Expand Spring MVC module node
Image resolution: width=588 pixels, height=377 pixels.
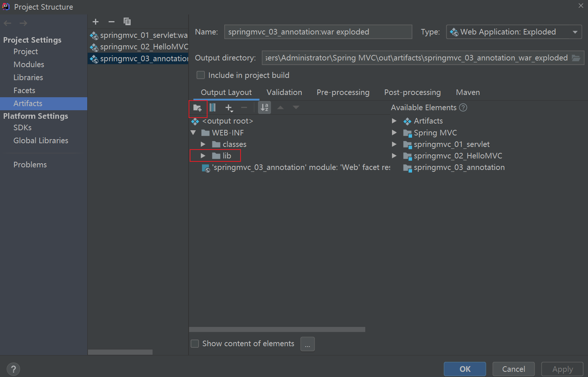pos(394,132)
